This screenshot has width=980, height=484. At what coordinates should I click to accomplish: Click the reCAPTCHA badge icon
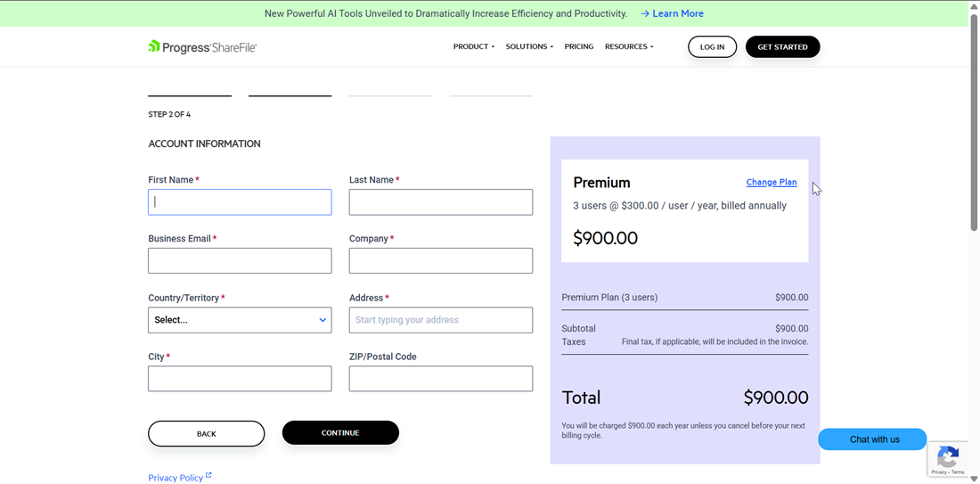point(948,457)
